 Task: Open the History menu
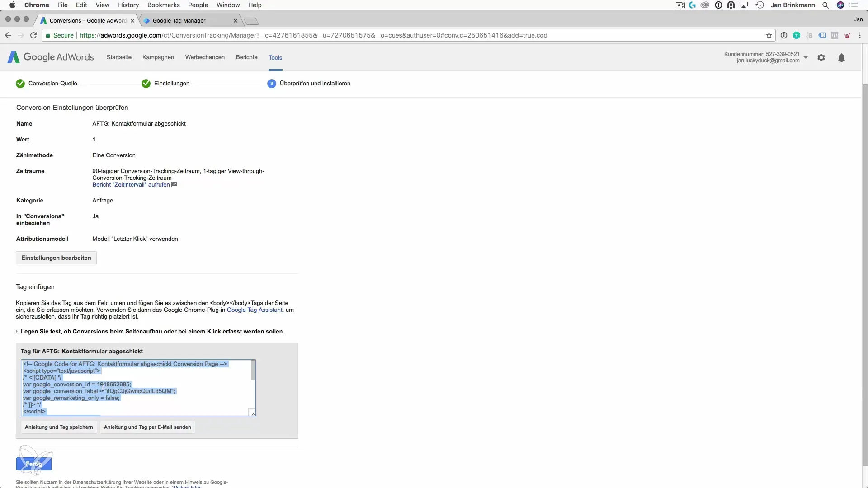coord(128,5)
